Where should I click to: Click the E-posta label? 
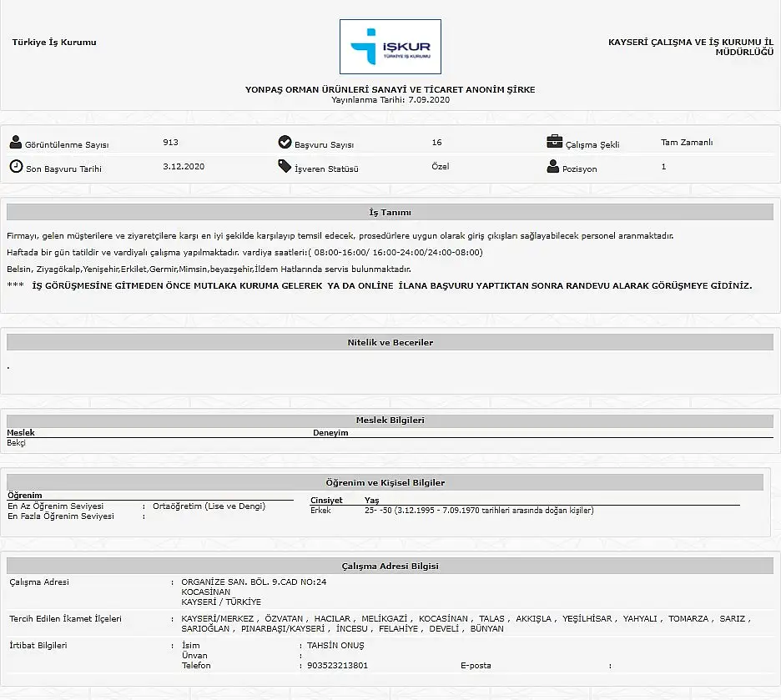pos(476,666)
